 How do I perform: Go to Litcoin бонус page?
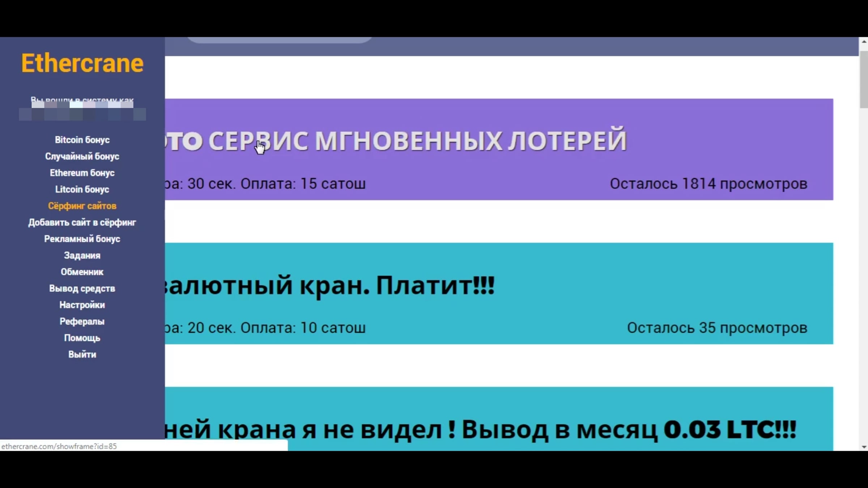click(82, 189)
